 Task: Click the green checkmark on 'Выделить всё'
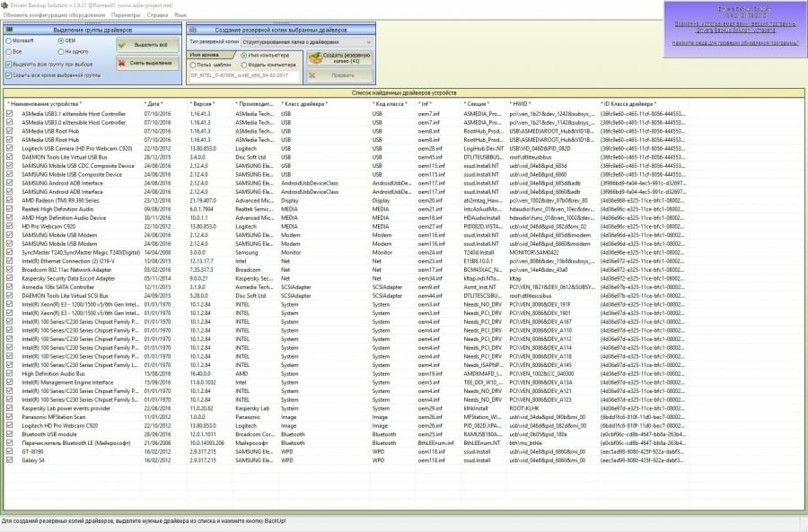point(125,44)
